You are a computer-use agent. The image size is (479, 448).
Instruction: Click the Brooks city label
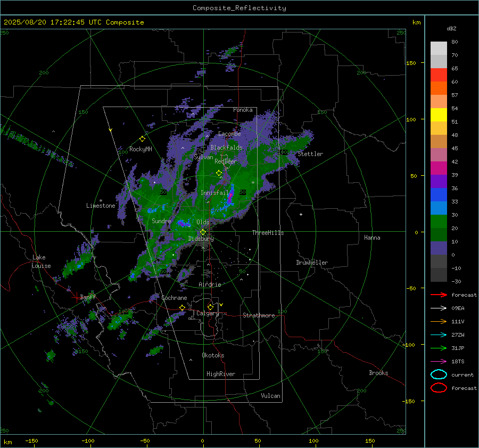[x=378, y=373]
